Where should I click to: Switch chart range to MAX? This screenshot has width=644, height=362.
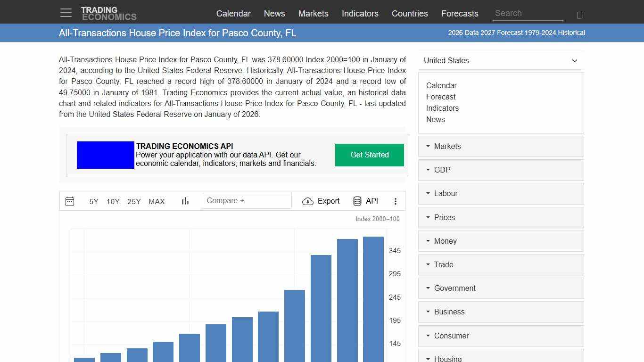click(x=157, y=201)
